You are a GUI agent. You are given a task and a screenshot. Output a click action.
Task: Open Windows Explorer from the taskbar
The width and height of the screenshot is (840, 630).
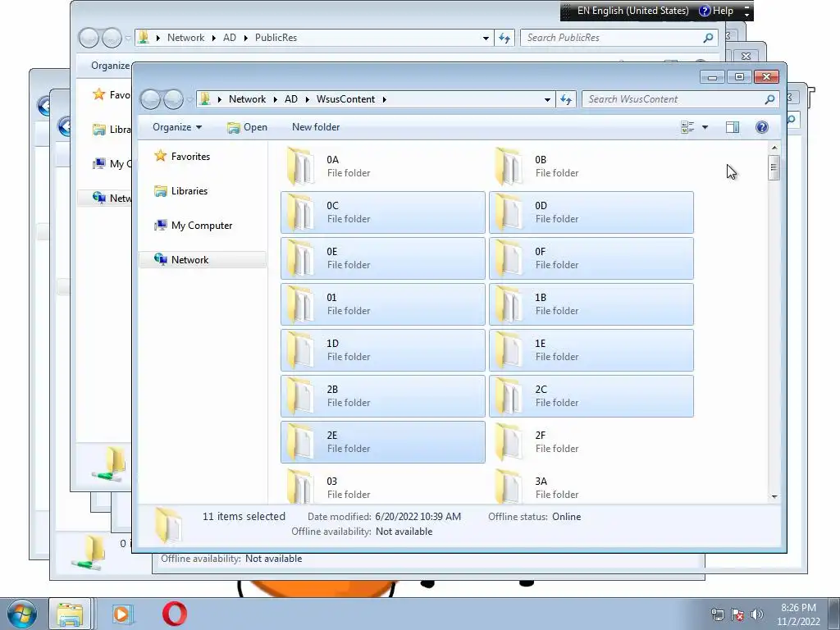[70, 614]
